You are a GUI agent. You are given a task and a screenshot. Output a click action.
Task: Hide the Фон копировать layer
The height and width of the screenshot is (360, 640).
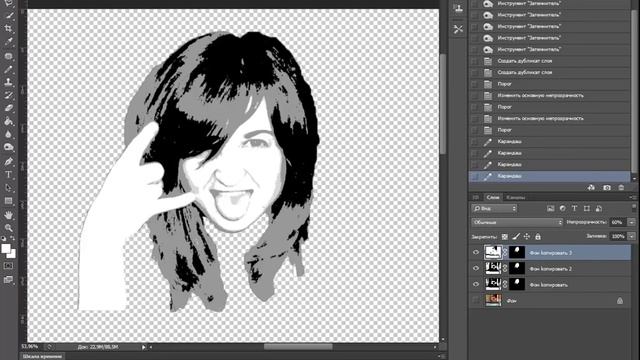(x=476, y=284)
